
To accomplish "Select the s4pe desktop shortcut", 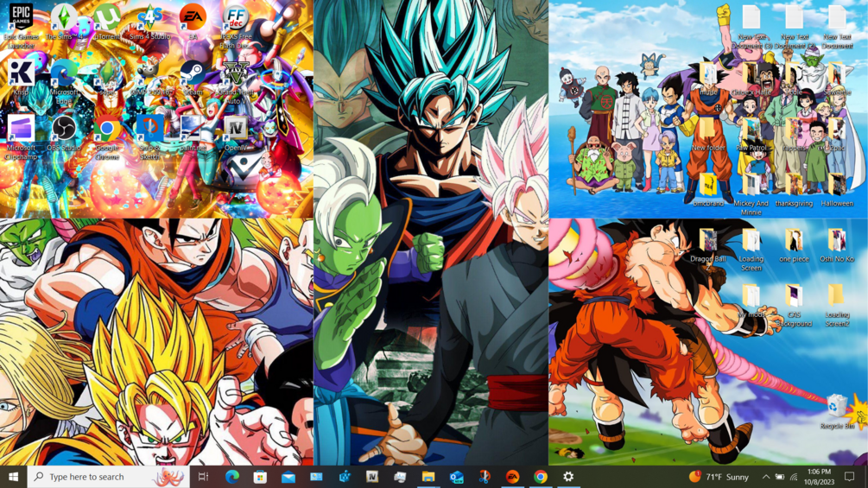I will point(107,78).
